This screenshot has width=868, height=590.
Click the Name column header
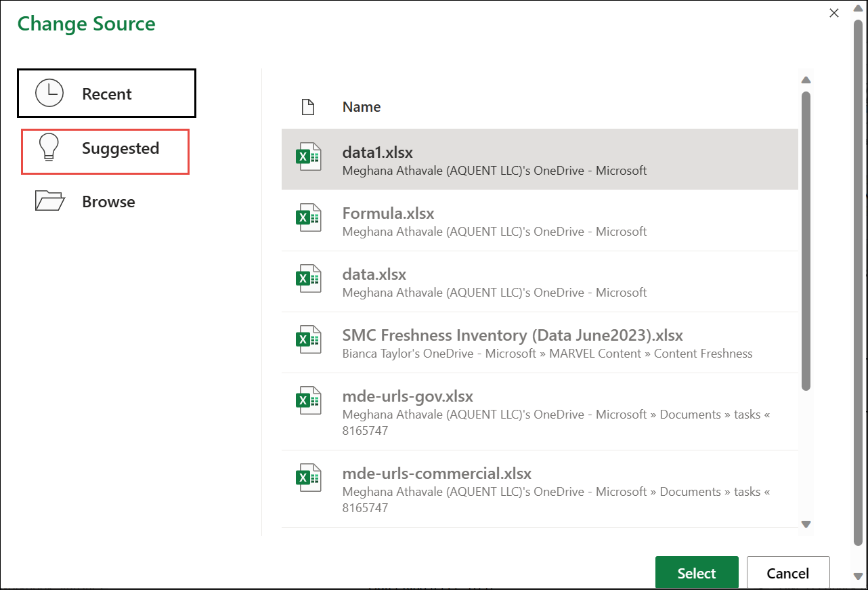(x=361, y=106)
